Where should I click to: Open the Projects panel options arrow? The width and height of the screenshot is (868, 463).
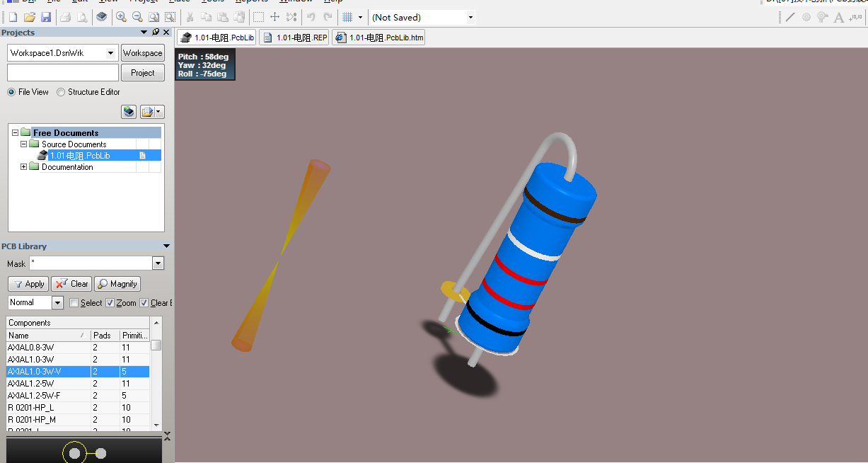click(144, 33)
